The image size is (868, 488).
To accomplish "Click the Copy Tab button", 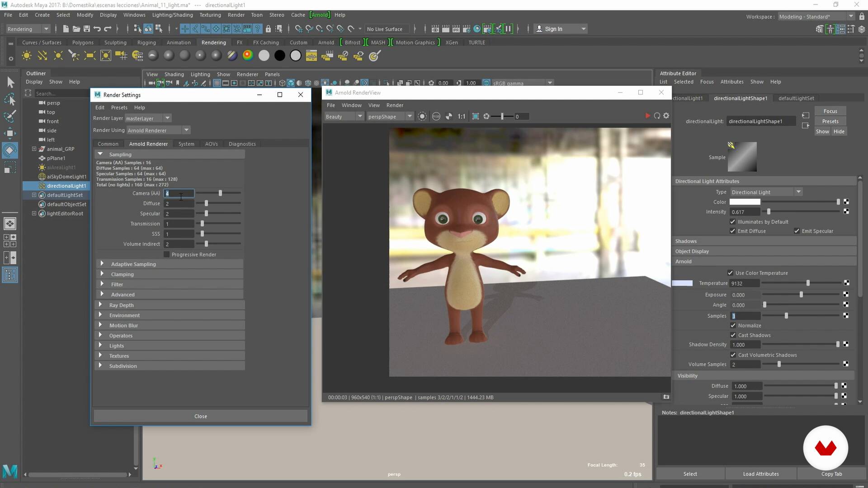I will (831, 474).
